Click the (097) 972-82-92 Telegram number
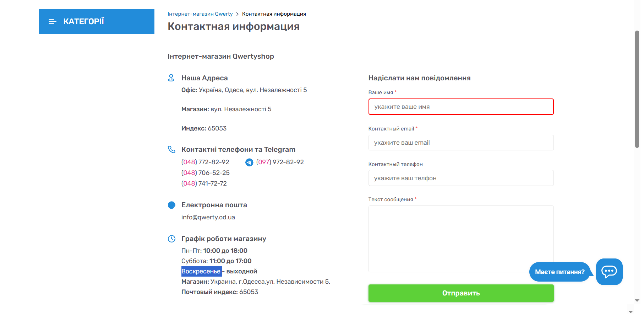Viewport: 644px width, 315px height. pos(280,162)
